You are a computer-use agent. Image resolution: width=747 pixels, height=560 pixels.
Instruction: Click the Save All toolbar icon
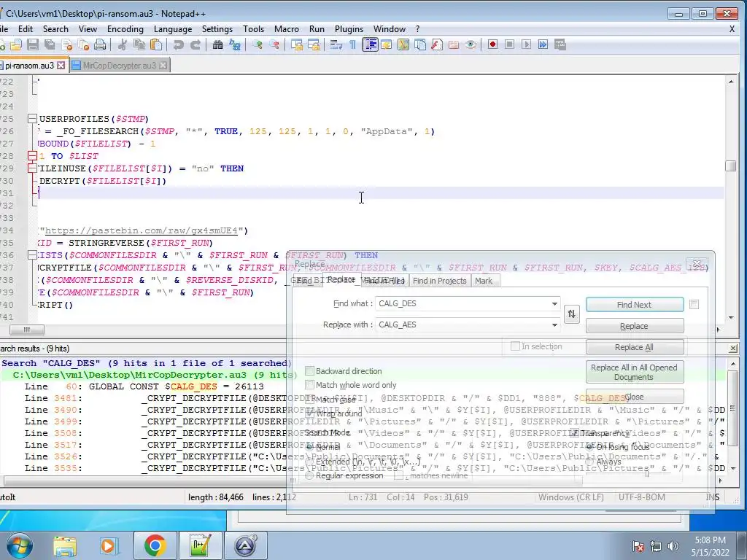pos(50,44)
